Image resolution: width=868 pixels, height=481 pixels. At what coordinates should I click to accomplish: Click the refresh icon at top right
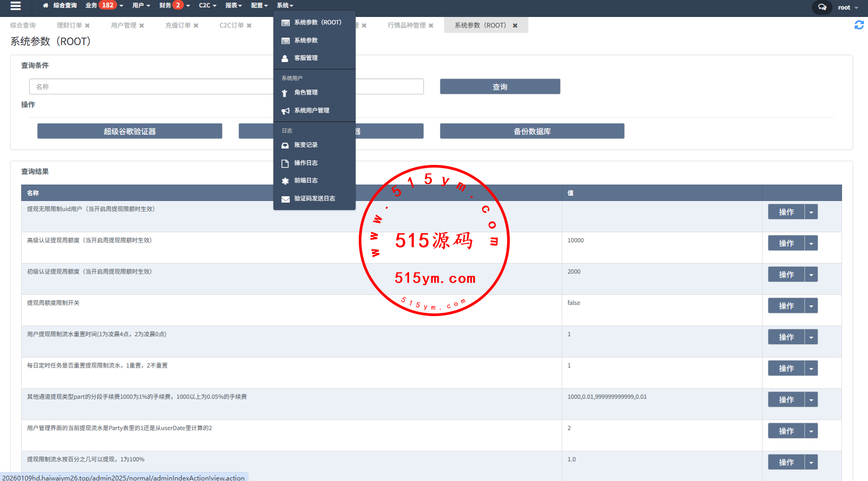click(x=859, y=25)
